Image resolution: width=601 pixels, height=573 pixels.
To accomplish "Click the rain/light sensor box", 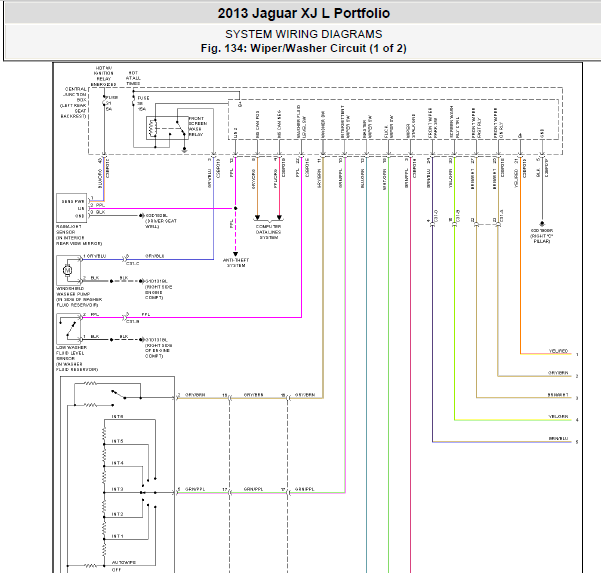I will click(72, 208).
